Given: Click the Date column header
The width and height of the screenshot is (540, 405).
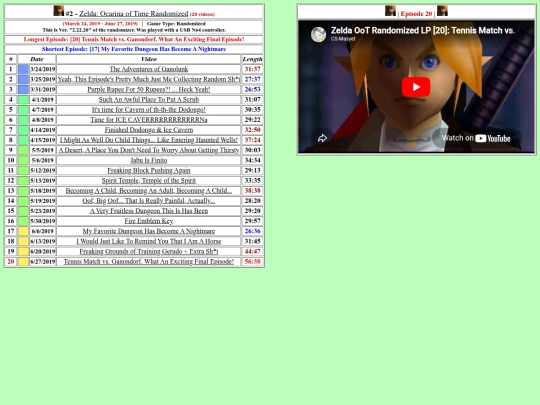Looking at the screenshot, I should [37, 59].
